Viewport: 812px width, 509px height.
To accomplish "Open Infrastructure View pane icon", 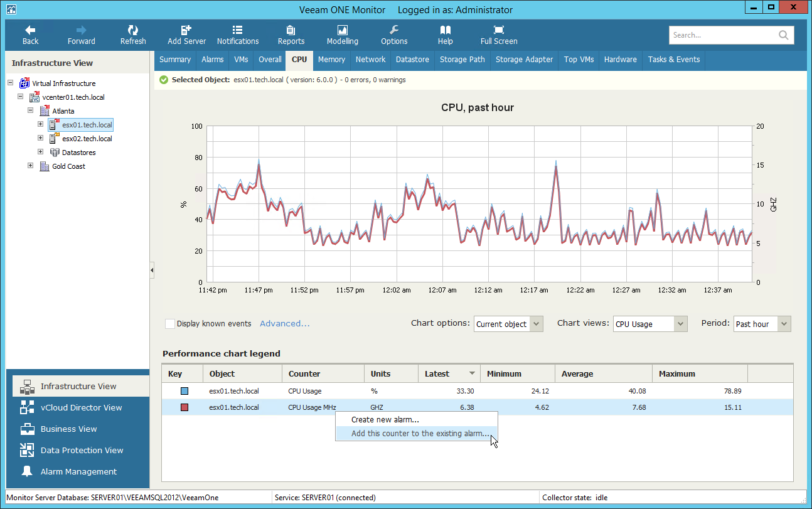I will click(27, 386).
